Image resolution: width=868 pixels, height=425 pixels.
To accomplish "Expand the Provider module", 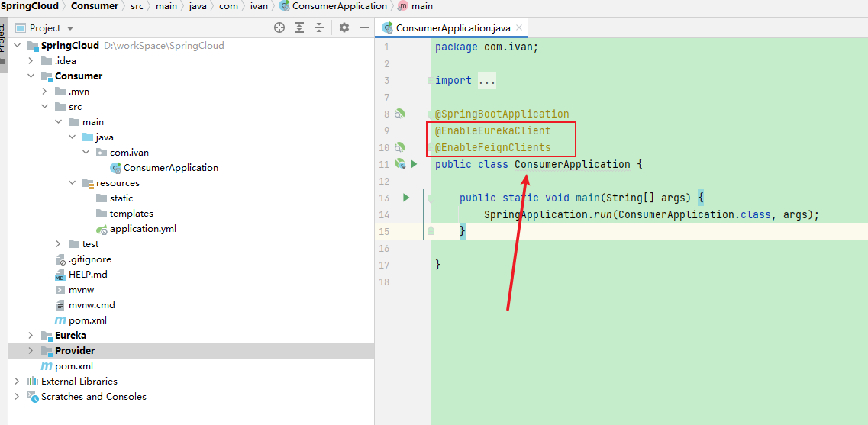I will 31,351.
